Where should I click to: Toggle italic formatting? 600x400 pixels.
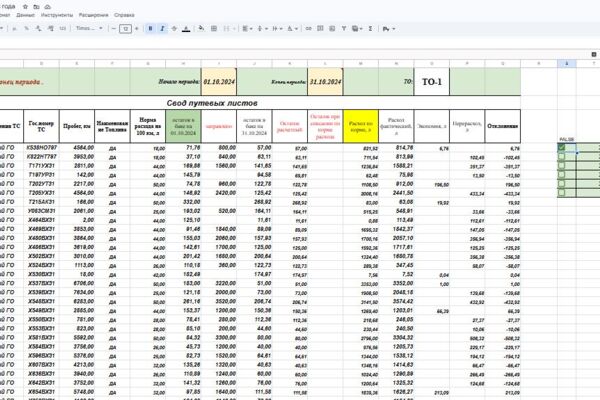162,29
